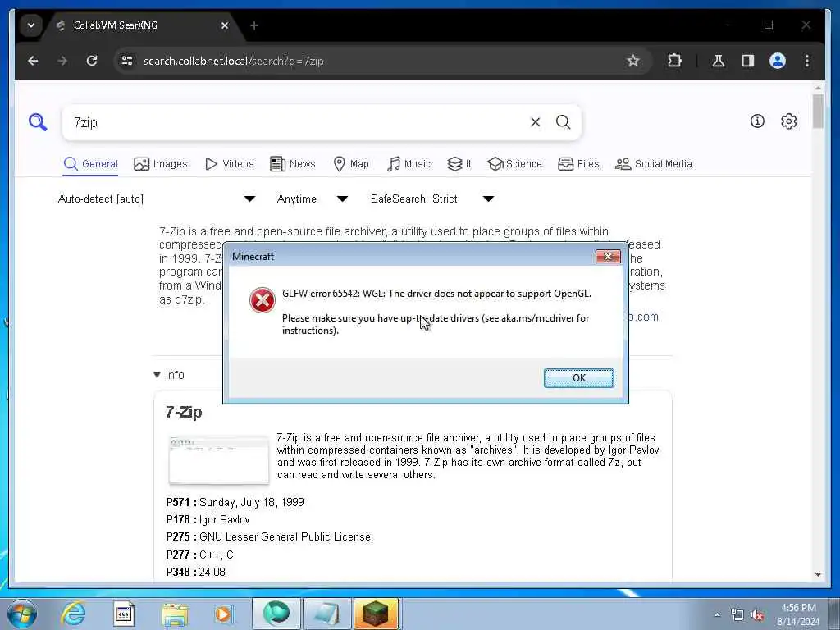Open the browser extensions puzzle icon
840x630 pixels.
click(x=674, y=61)
